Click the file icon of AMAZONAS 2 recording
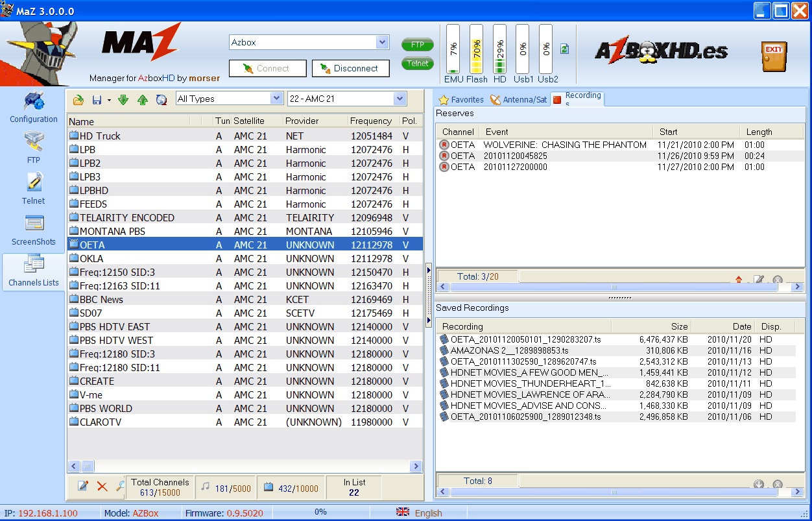Screen dimensions: 812x521 (444, 350)
